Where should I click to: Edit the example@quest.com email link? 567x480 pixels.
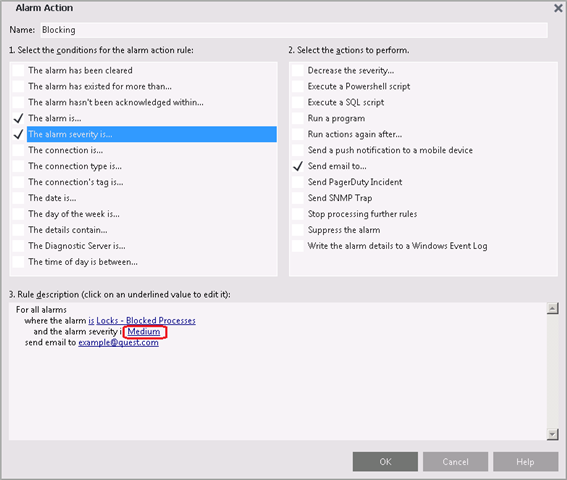118,343
